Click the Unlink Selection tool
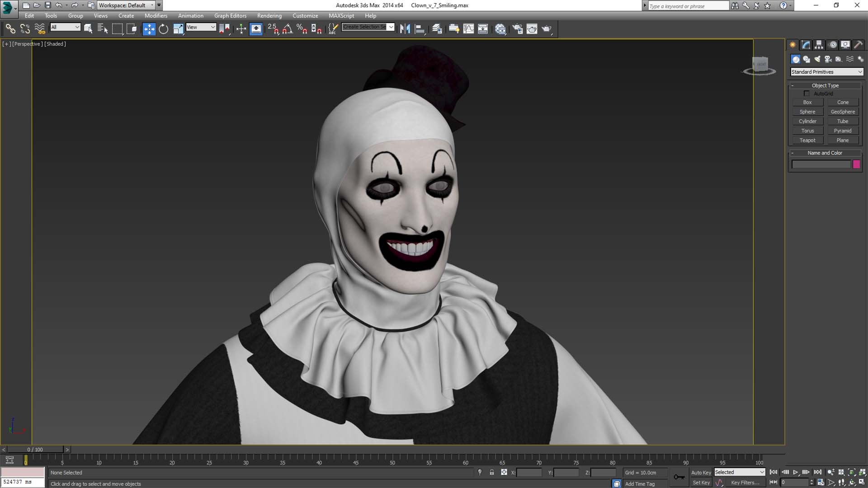 pyautogui.click(x=25, y=29)
